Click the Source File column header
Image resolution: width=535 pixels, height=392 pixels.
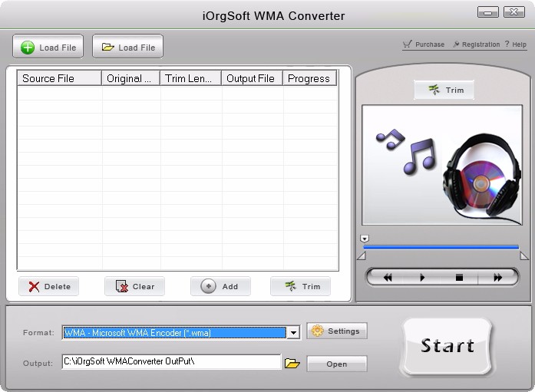point(59,78)
